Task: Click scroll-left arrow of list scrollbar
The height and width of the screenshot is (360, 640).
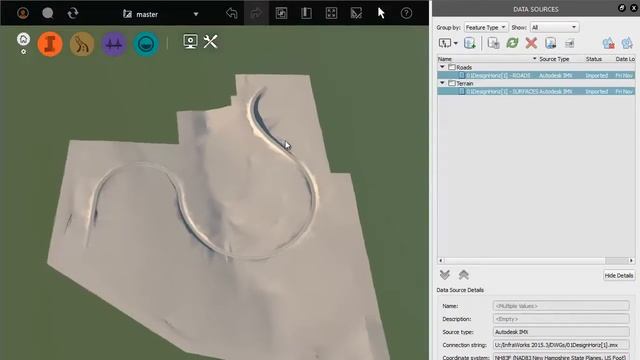Action: (440, 260)
